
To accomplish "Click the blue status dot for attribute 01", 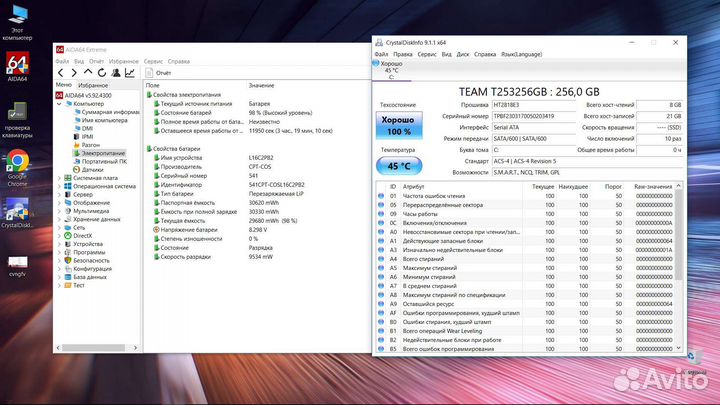I will (x=381, y=196).
